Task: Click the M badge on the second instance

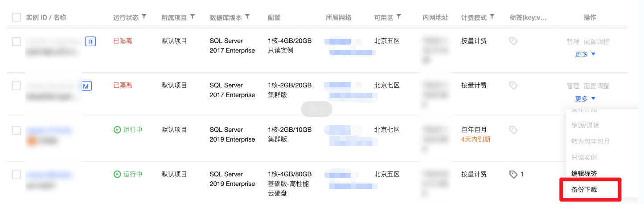Action: coord(86,86)
